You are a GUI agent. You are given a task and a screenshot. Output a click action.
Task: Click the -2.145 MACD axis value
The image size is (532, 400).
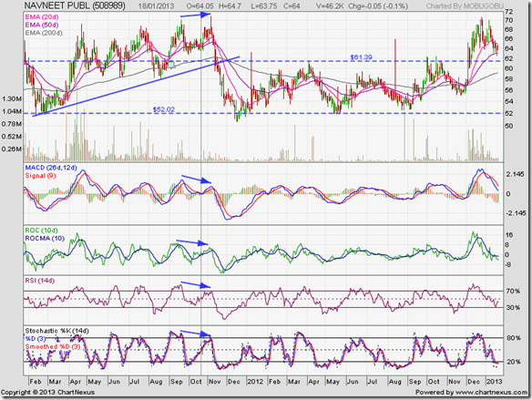point(516,213)
